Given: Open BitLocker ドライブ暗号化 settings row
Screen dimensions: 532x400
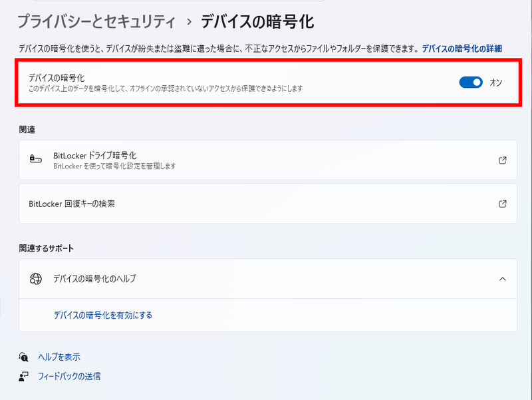Looking at the screenshot, I should point(268,160).
